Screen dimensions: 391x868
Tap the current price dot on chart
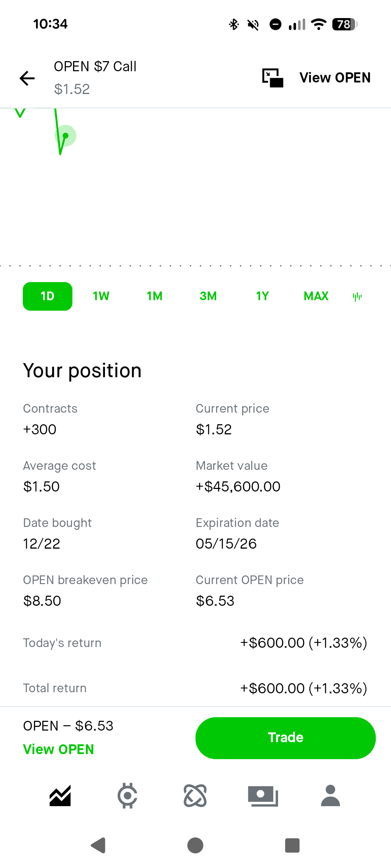click(66, 136)
